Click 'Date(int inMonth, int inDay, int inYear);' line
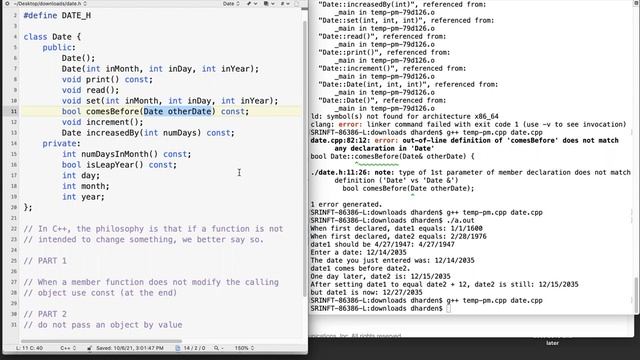The width and height of the screenshot is (640, 360). point(160,69)
